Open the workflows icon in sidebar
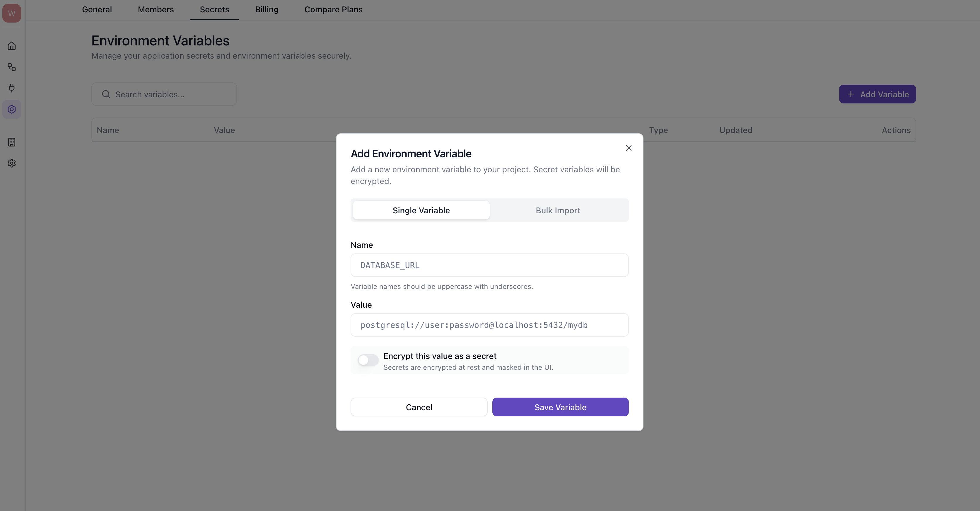 pyautogui.click(x=12, y=67)
